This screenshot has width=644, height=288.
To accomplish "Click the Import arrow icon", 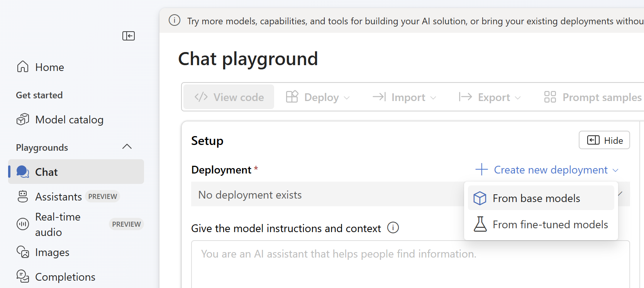I will [x=379, y=97].
